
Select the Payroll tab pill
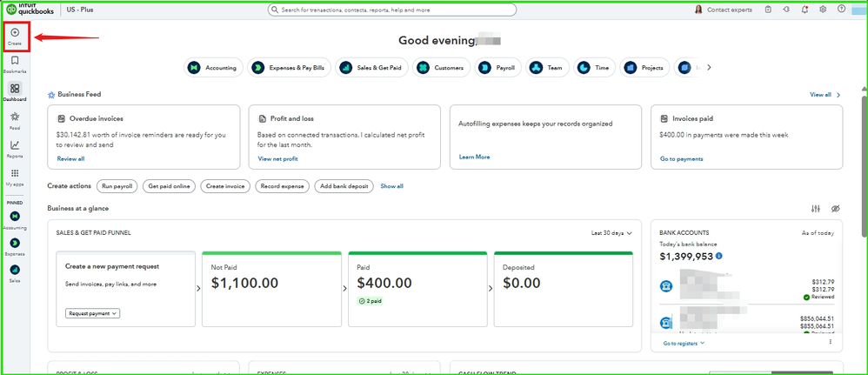click(498, 68)
